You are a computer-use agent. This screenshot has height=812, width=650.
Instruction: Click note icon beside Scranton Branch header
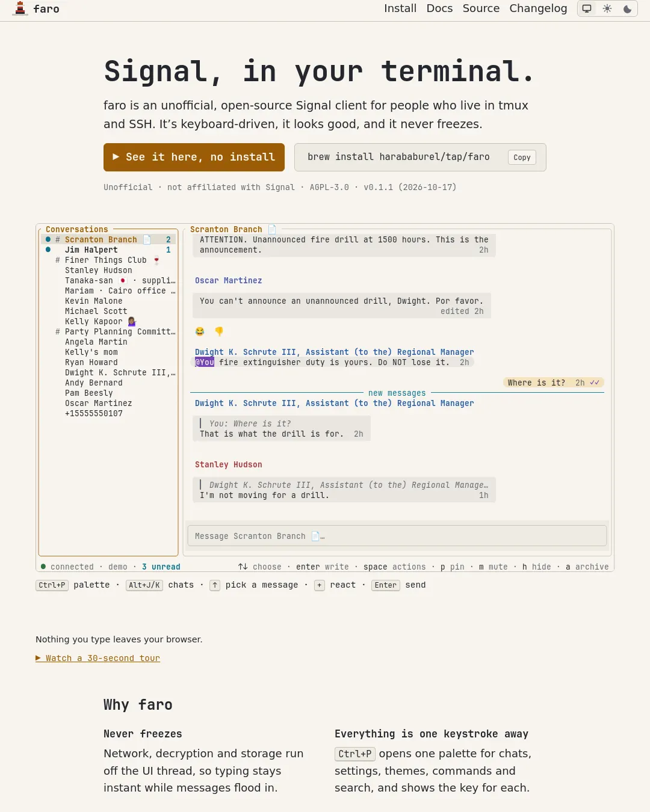[x=272, y=229]
